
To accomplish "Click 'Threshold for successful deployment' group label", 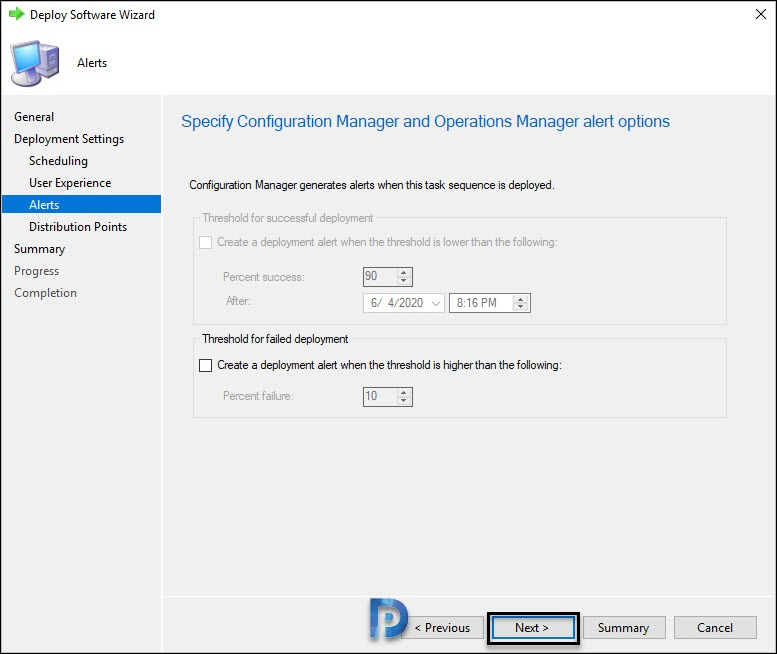I will point(287,218).
